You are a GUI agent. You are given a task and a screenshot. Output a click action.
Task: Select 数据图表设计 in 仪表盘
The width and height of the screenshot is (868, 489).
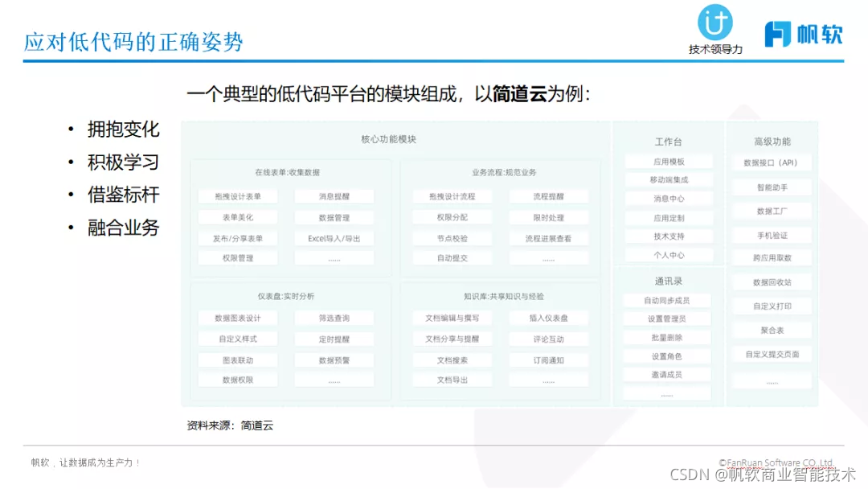pyautogui.click(x=237, y=318)
